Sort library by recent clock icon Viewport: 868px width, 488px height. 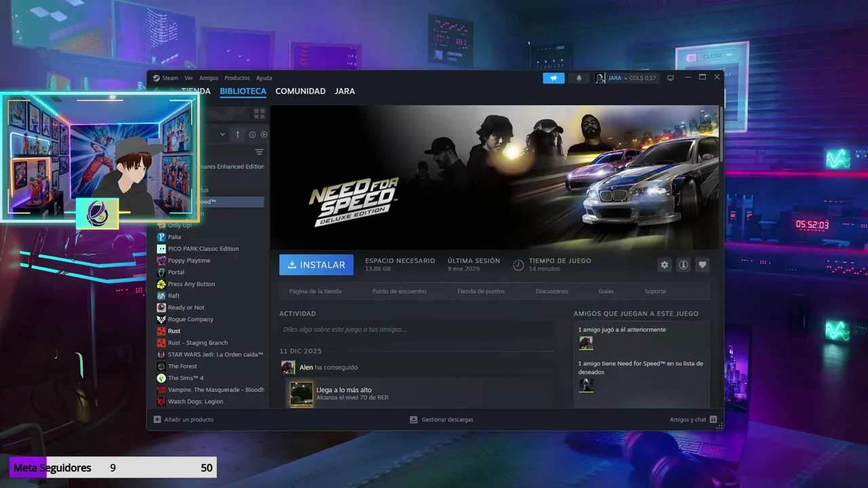252,134
